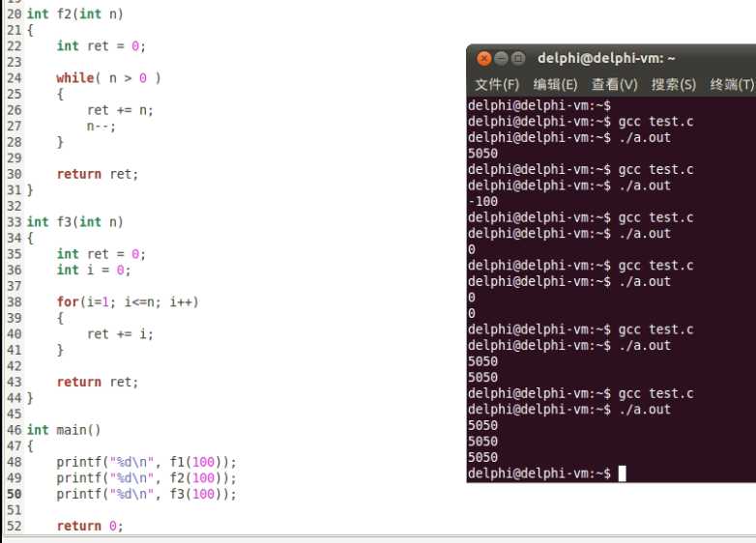Click the 'return 0;' statement in main
756x543 pixels.
tap(90, 526)
